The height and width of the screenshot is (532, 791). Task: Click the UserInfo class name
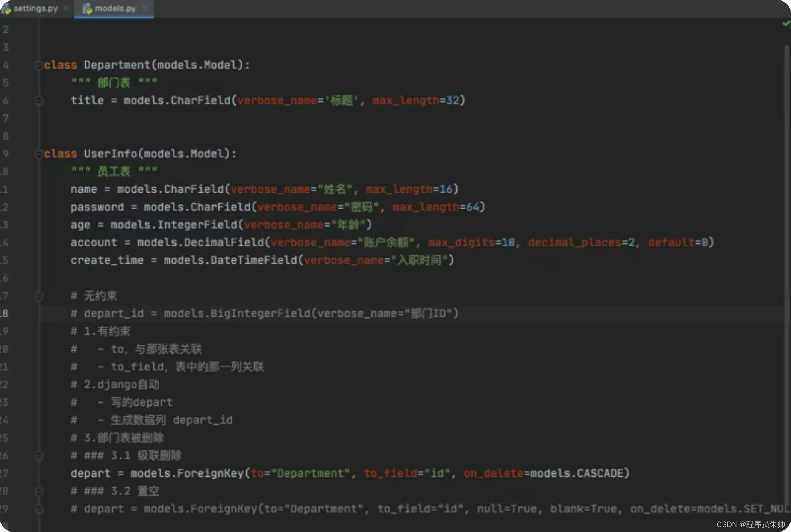(x=111, y=154)
